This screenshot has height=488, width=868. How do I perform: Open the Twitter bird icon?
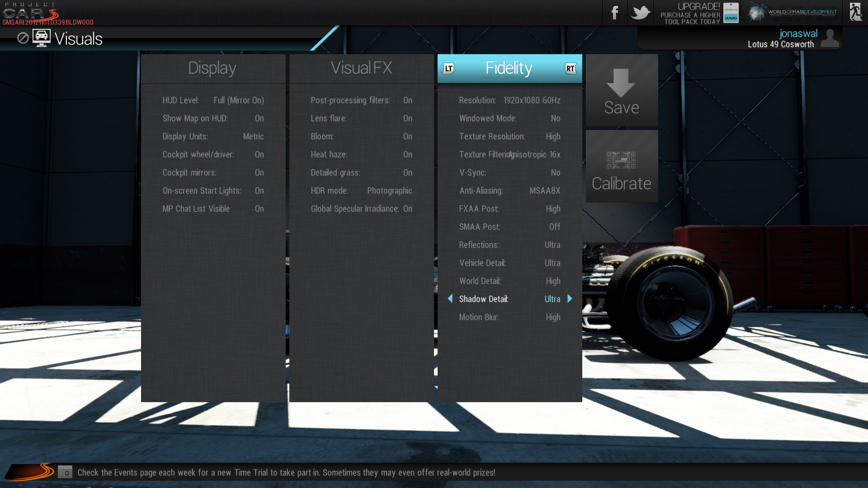point(640,13)
